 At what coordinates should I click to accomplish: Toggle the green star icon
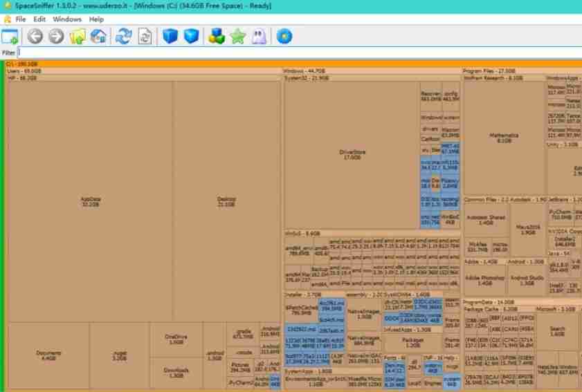click(x=238, y=37)
